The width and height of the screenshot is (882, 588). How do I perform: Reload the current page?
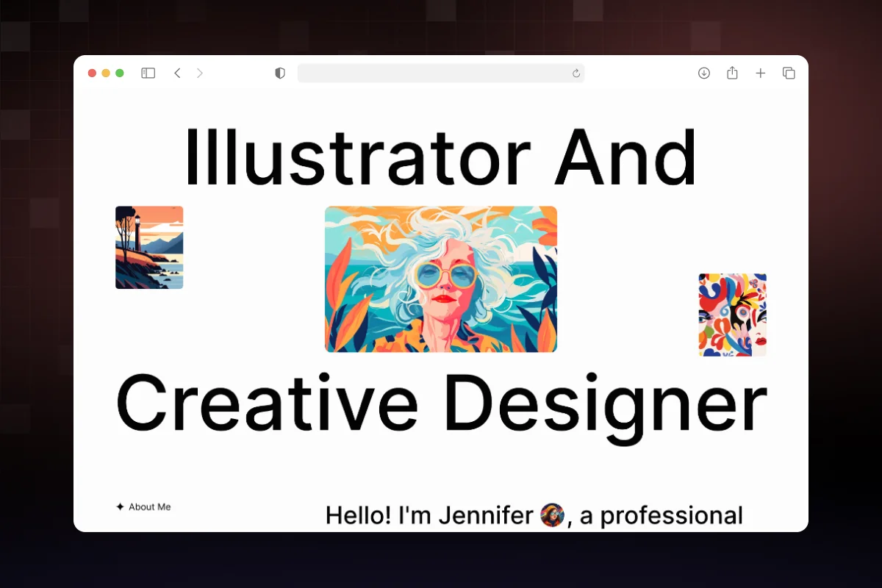tap(576, 73)
